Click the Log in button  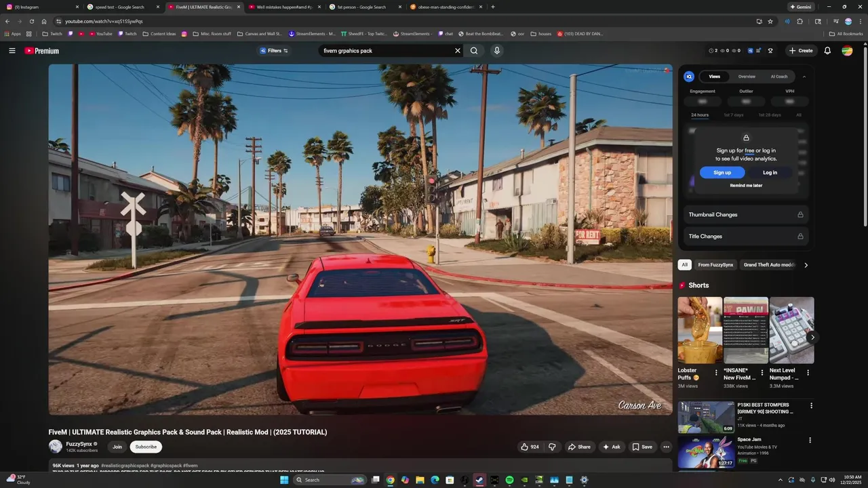(770, 172)
